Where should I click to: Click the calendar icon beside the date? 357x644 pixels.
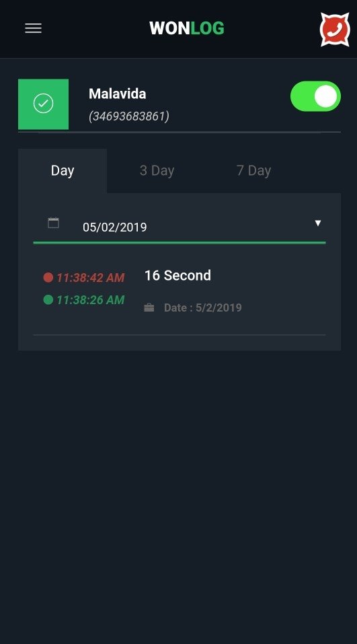(x=53, y=223)
